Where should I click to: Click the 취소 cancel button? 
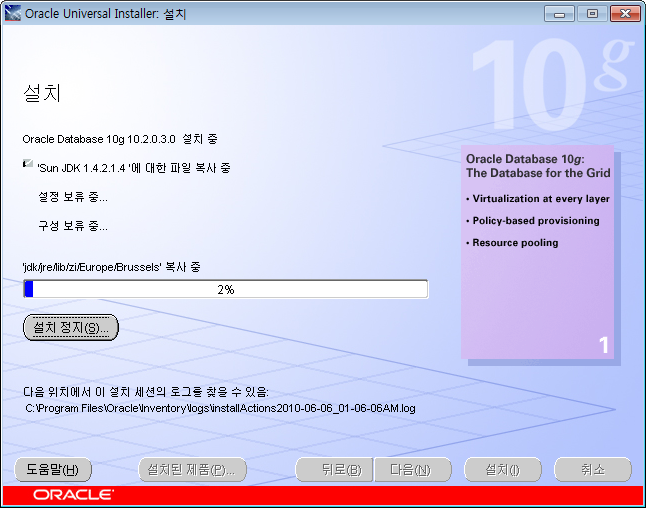point(592,469)
